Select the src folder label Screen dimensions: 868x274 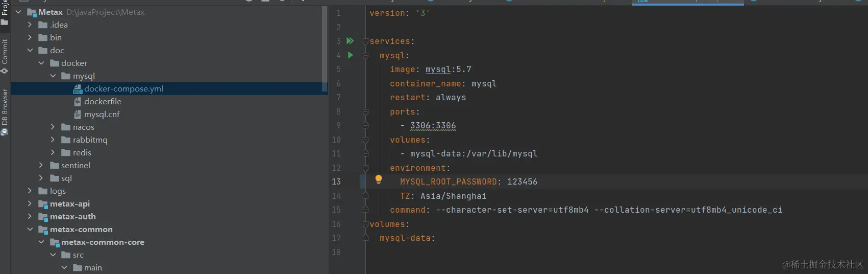pos(78,255)
